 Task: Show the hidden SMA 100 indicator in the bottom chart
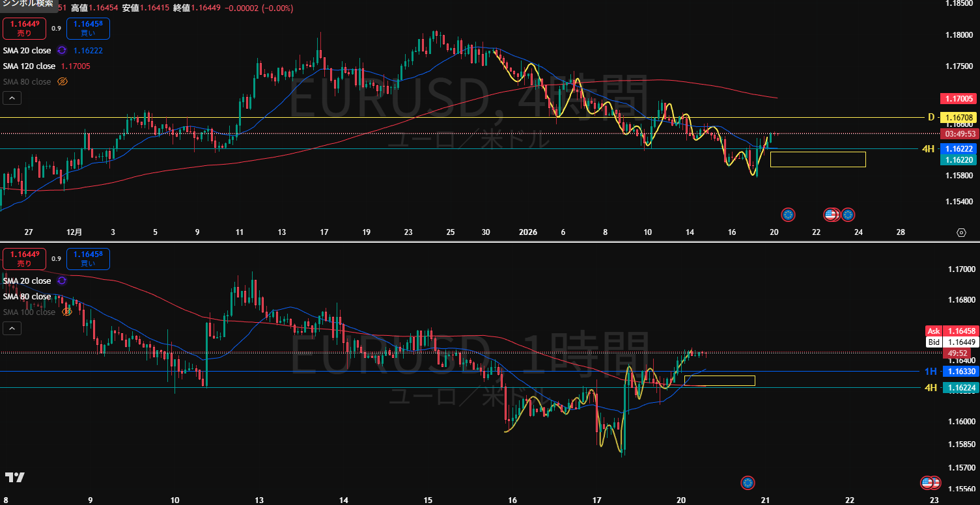click(67, 312)
